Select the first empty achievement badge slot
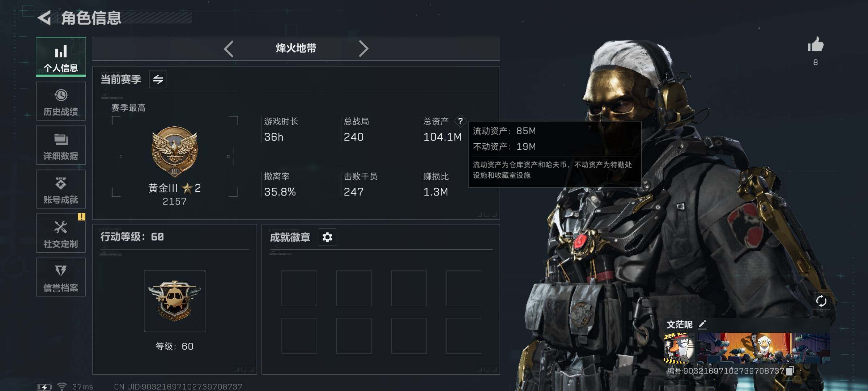The height and width of the screenshot is (391, 868). [x=299, y=288]
